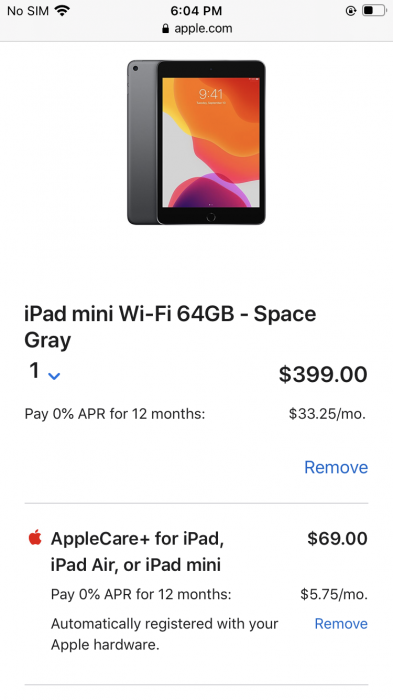Tap the $399.00 price

[x=323, y=374]
